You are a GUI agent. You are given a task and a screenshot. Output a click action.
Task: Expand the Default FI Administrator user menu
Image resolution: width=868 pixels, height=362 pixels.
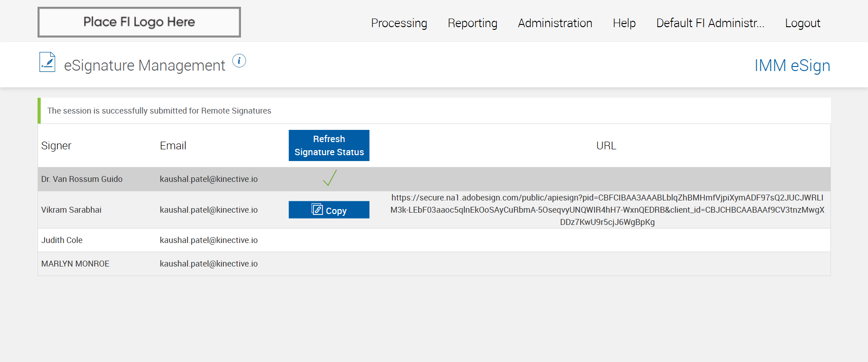pos(710,23)
